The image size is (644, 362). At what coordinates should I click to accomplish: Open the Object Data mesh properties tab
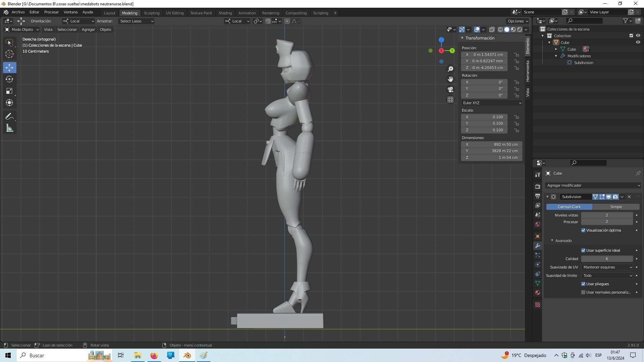coord(538,283)
